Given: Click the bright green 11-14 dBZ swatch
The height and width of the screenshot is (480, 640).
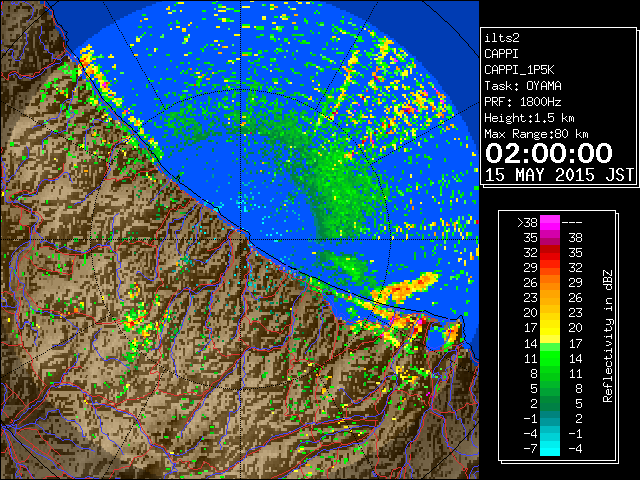Looking at the screenshot, I should pyautogui.click(x=550, y=358).
